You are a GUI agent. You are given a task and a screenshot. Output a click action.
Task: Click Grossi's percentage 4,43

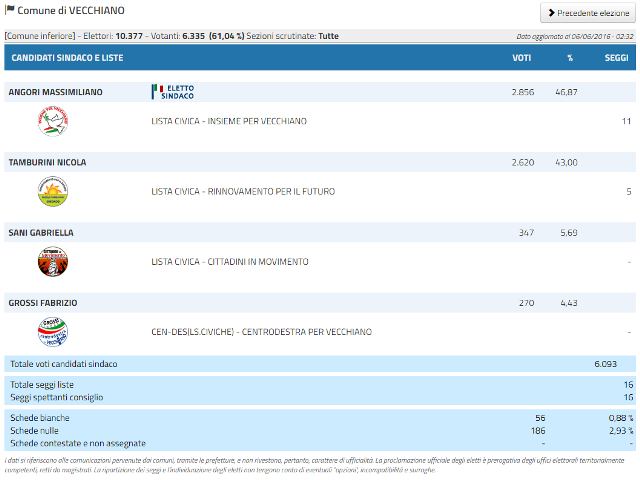click(569, 303)
